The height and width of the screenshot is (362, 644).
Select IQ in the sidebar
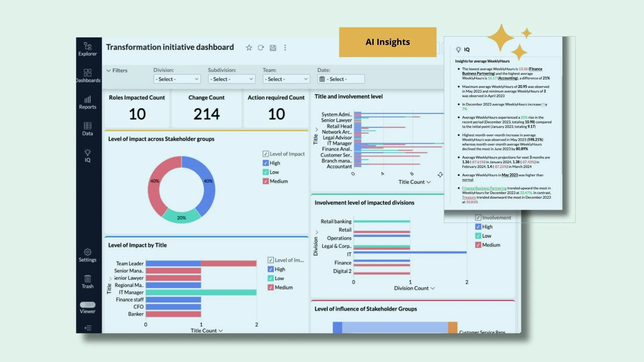(x=87, y=155)
